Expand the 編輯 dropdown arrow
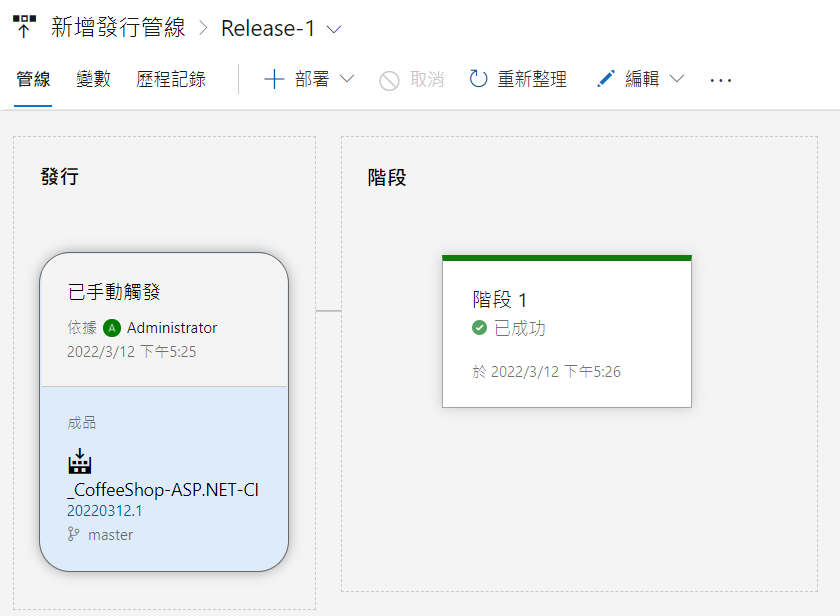Screen dimensions: 840x616 [677, 80]
